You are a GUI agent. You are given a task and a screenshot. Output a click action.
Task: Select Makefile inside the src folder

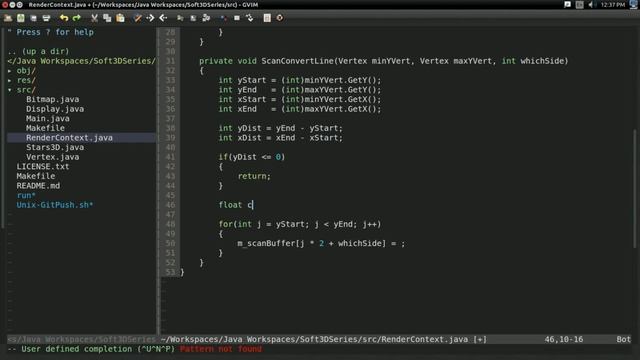click(x=45, y=128)
